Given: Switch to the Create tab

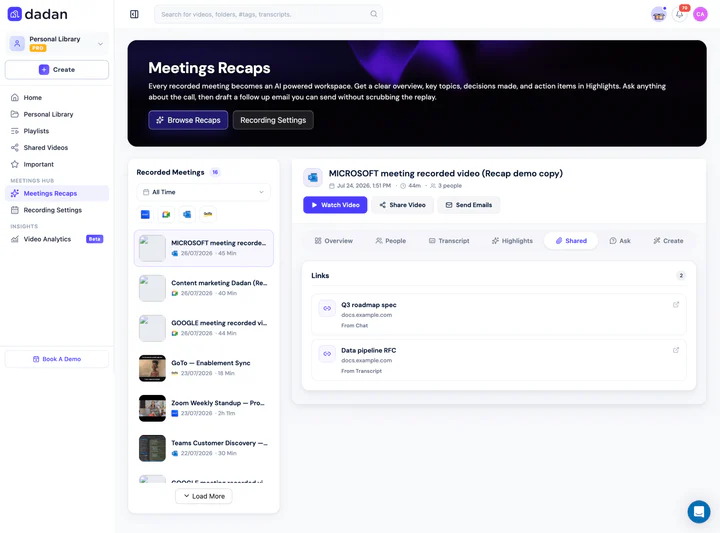Looking at the screenshot, I should coord(668,241).
